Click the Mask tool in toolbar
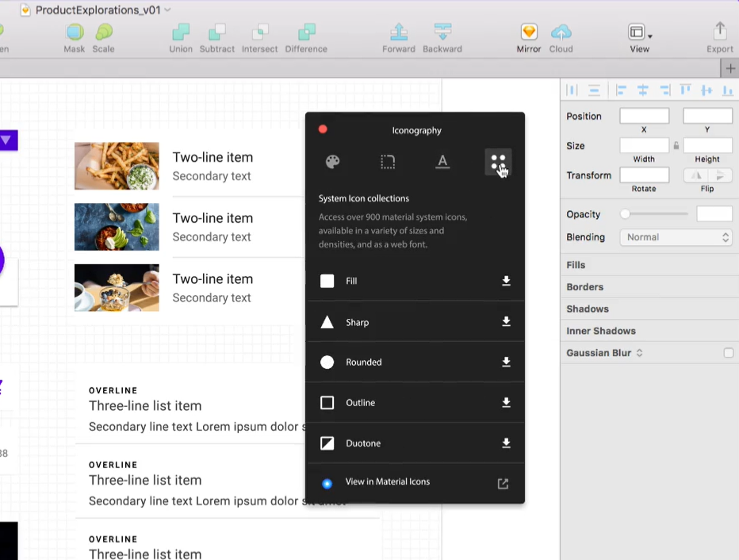 click(x=75, y=33)
